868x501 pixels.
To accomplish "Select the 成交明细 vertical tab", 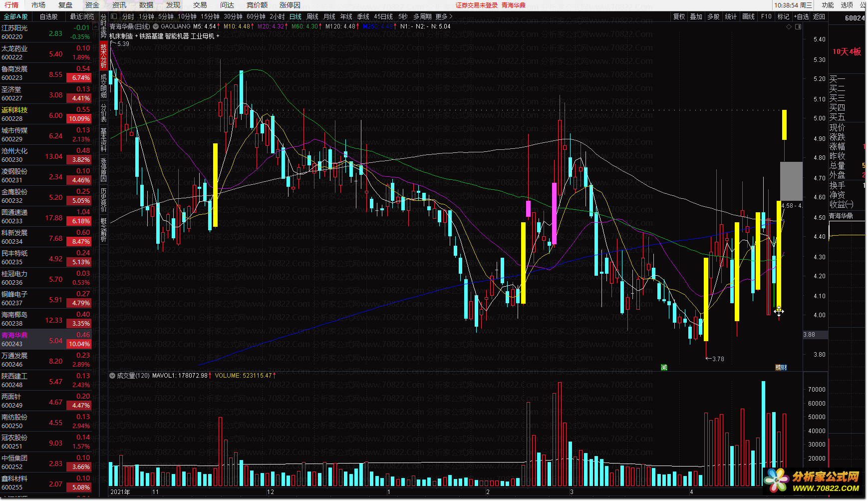I will [x=103, y=85].
